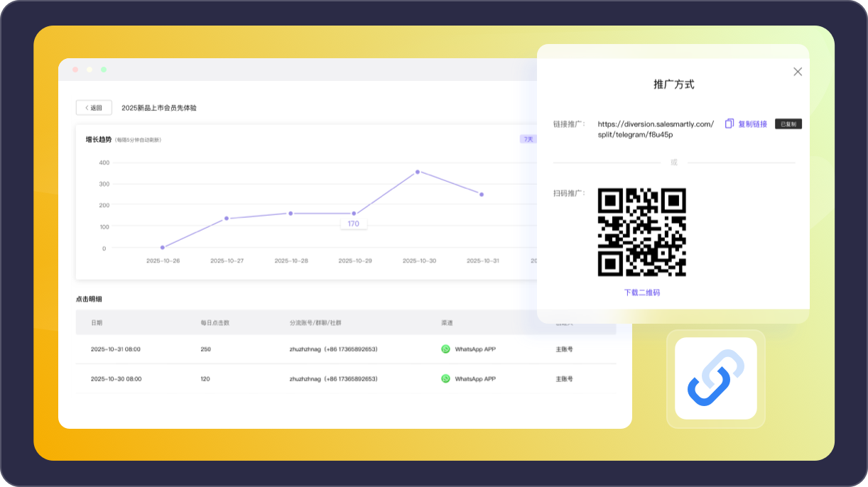This screenshot has width=868, height=487.
Task: Click the 每日点击数 column header
Action: pyautogui.click(x=215, y=323)
